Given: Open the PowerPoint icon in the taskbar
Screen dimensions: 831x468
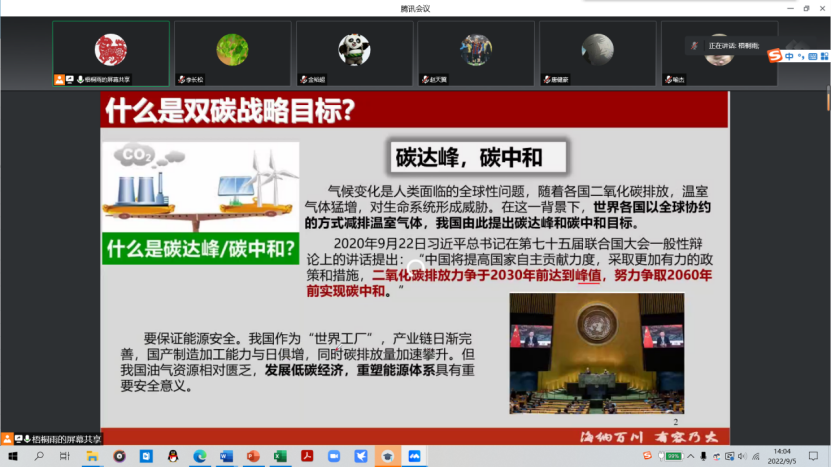Looking at the screenshot, I should tap(252, 456).
